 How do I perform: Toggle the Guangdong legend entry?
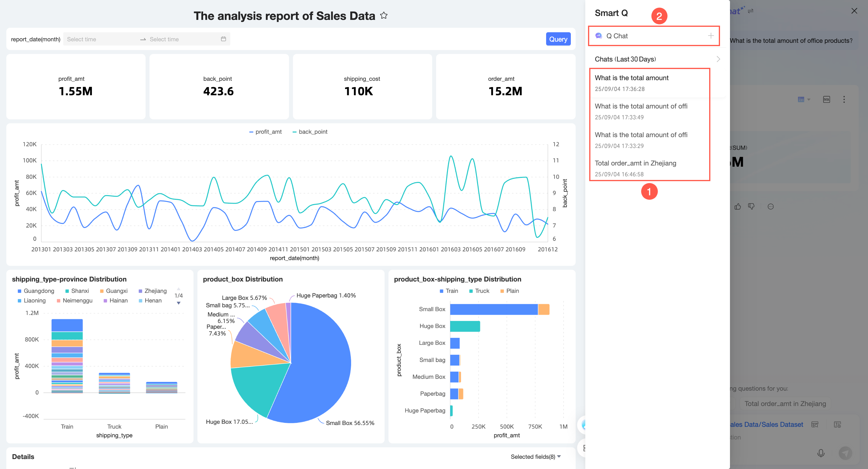pos(36,291)
